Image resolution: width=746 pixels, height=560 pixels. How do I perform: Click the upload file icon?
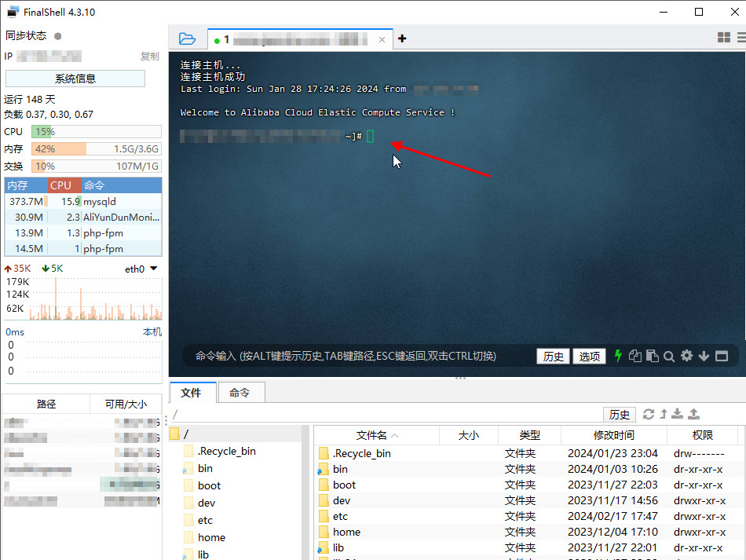point(693,414)
